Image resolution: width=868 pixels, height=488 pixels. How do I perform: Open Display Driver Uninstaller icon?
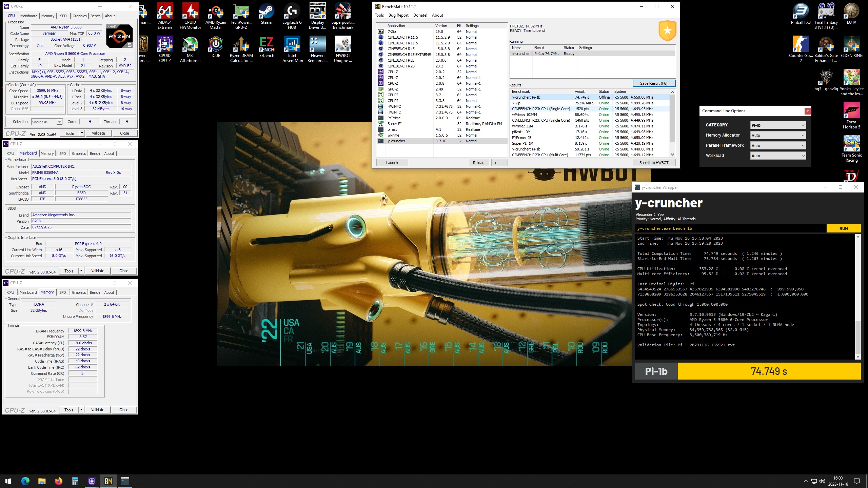[x=317, y=16]
